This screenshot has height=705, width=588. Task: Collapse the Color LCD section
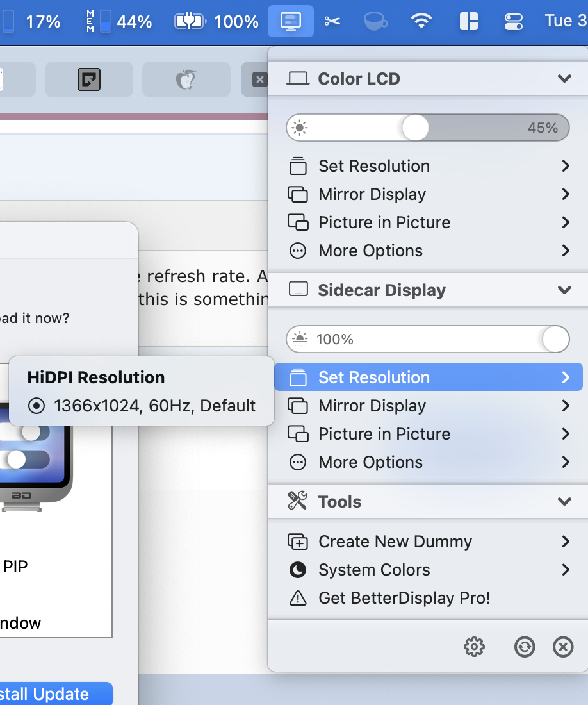pos(564,79)
